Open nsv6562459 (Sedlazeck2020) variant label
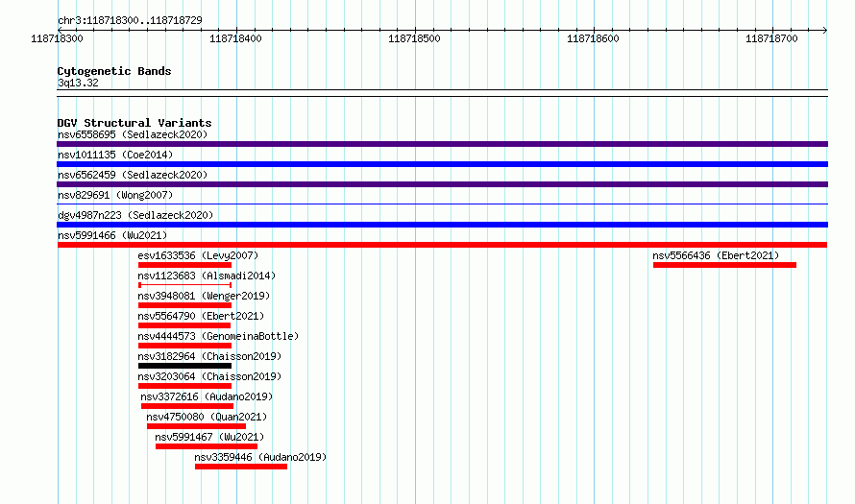 click(133, 175)
